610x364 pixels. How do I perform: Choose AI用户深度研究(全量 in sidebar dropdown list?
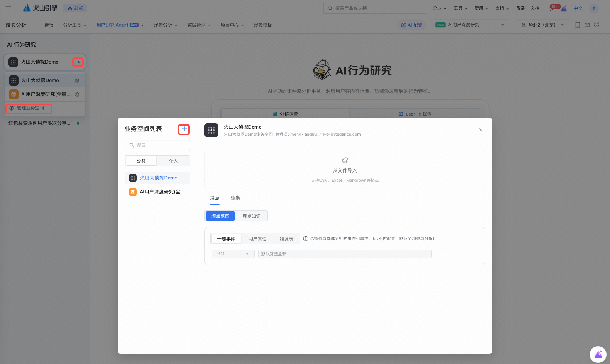point(45,94)
